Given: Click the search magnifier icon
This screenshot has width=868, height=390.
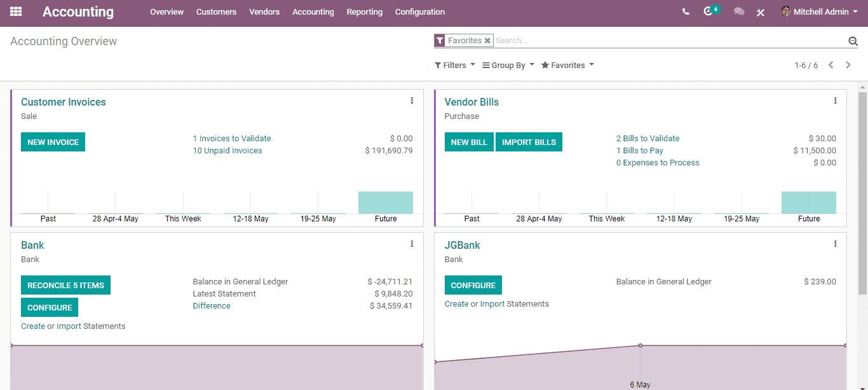Looking at the screenshot, I should pyautogui.click(x=853, y=41).
